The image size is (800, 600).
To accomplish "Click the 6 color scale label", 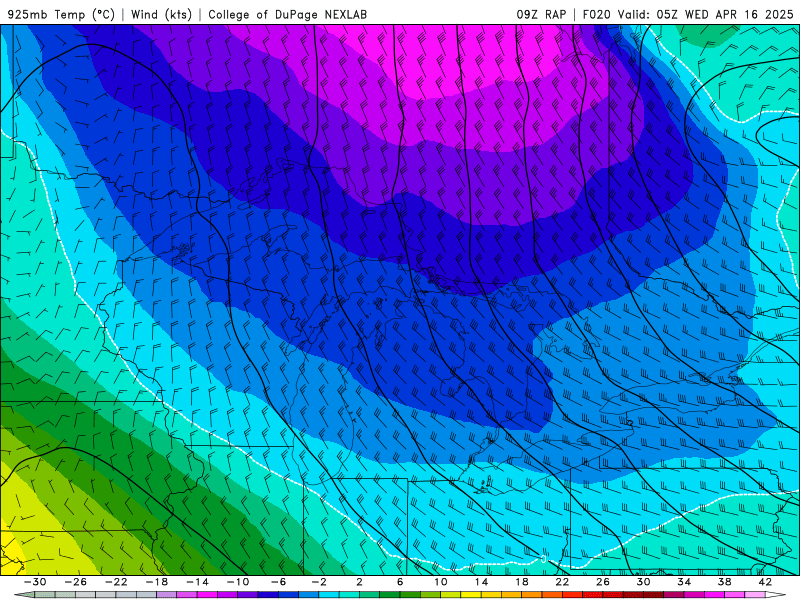I will coord(401,582).
